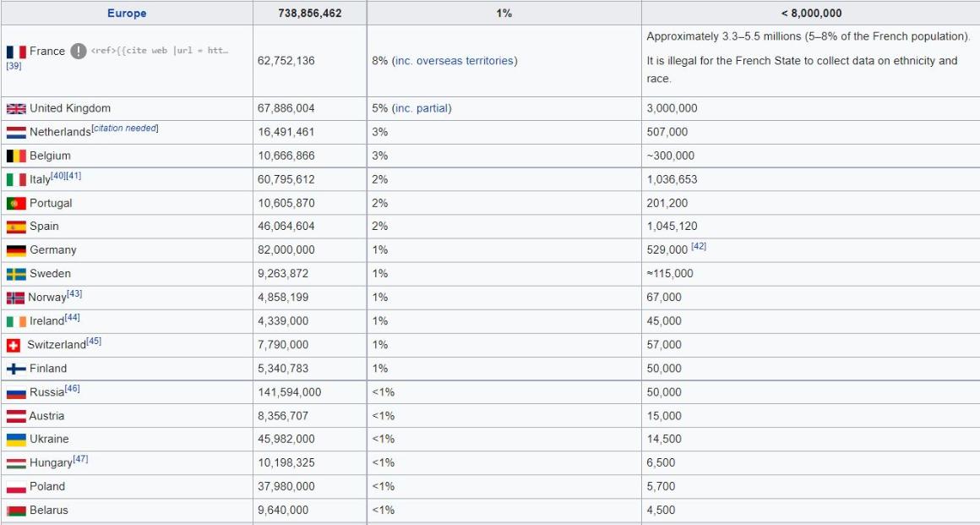
Task: Open citation reference 39 under France
Action: click(14, 66)
